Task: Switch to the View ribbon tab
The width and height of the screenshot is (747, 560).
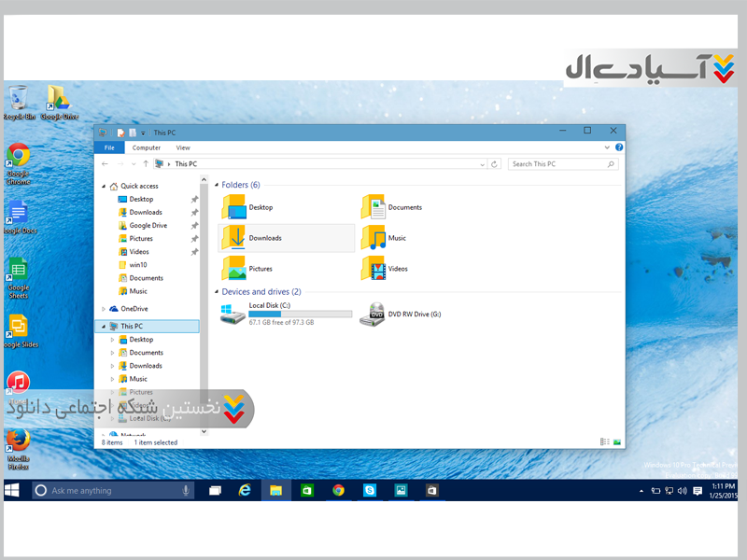Action: 183,147
